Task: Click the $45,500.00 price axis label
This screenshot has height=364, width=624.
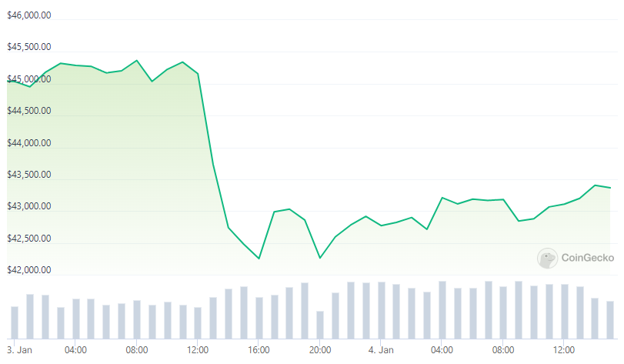Action: click(x=29, y=47)
